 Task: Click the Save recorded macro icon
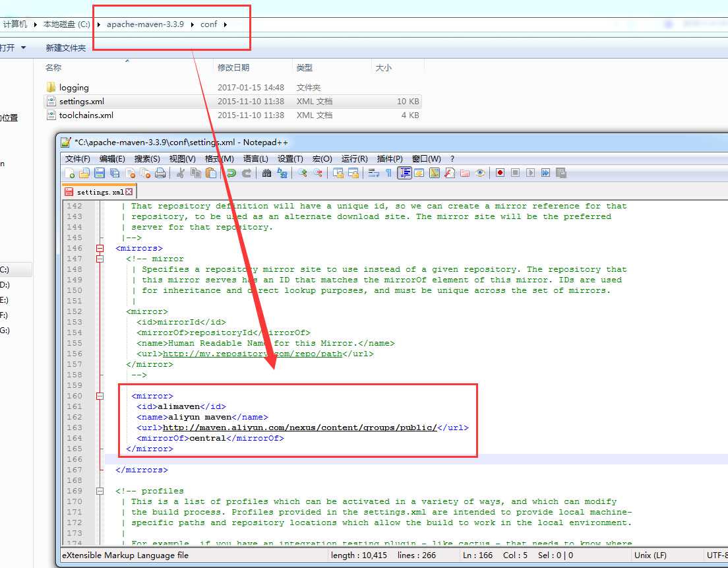click(561, 174)
